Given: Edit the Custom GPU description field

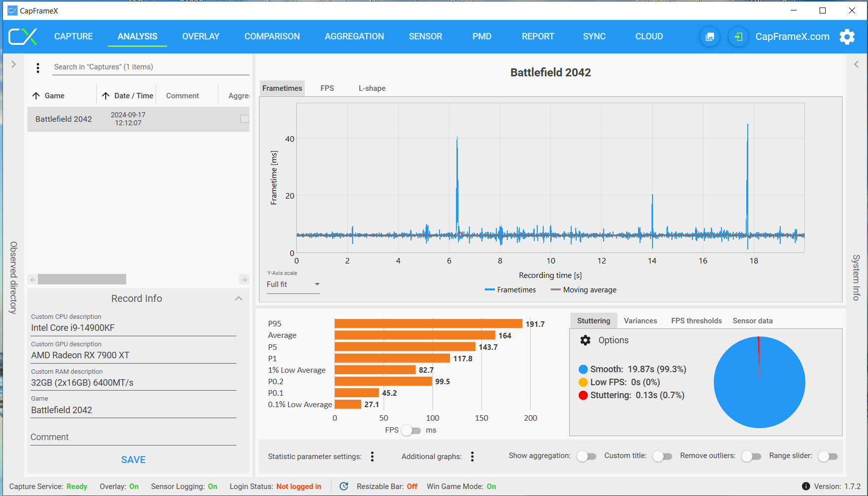Looking at the screenshot, I should coord(134,355).
